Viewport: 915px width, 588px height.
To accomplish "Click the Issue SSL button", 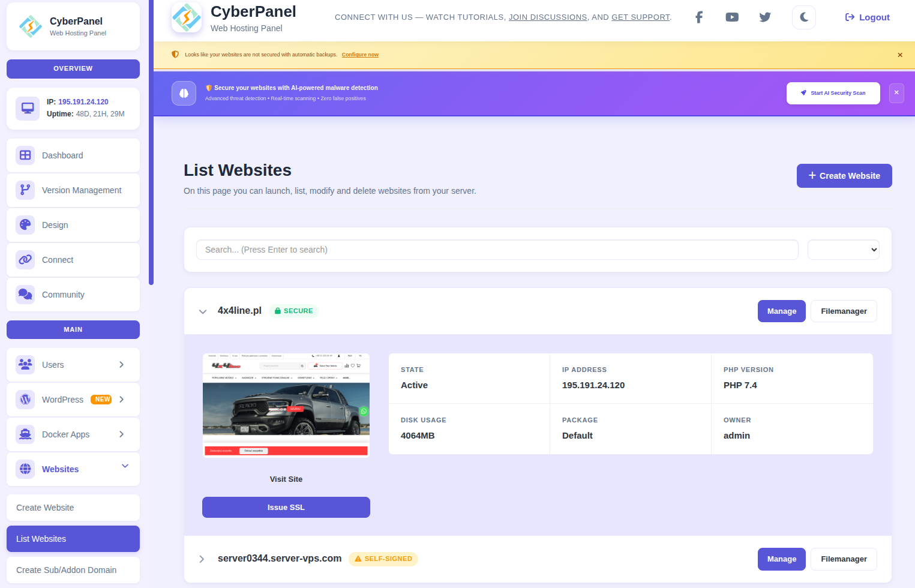I will 286,507.
